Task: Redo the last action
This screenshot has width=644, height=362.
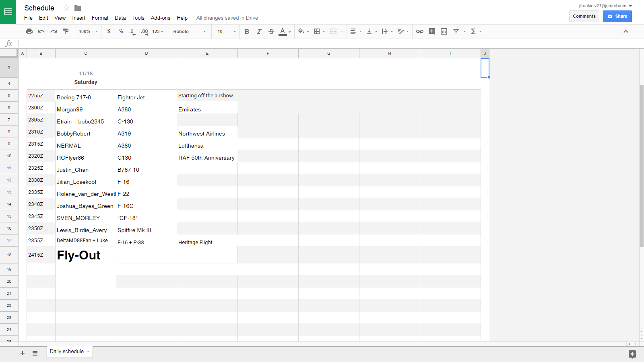Action: coord(54,31)
